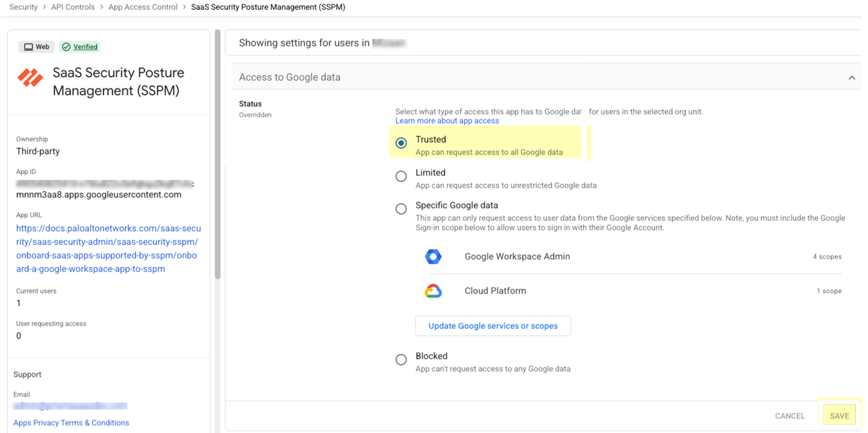The width and height of the screenshot is (868, 433).
Task: Click the Google Workspace Admin hexagon icon
Action: (x=433, y=257)
